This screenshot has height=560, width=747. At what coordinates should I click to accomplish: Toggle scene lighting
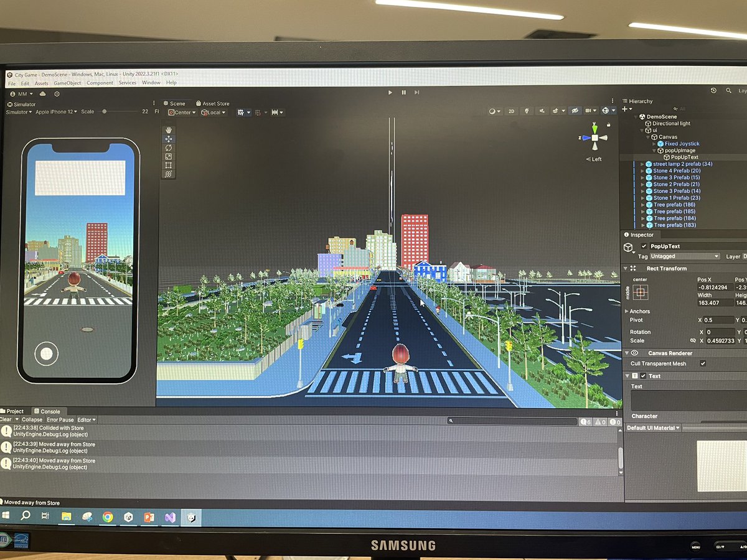527,111
